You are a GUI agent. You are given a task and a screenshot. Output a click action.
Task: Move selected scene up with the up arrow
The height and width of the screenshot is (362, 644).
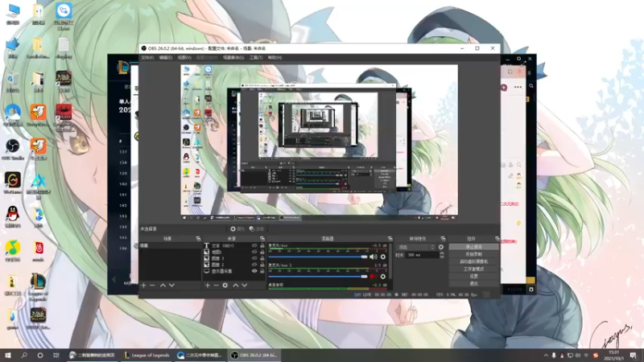(163, 285)
